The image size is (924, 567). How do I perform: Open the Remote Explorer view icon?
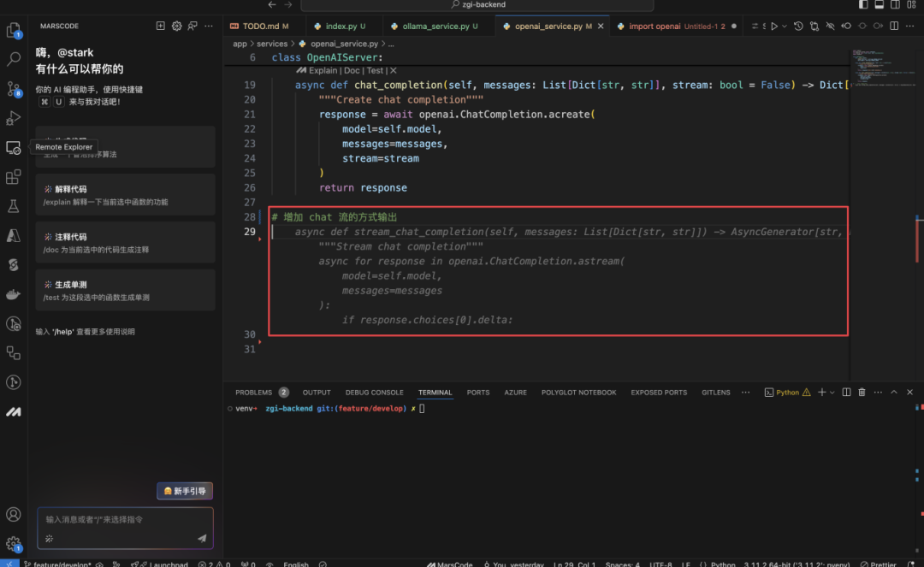[x=14, y=148]
